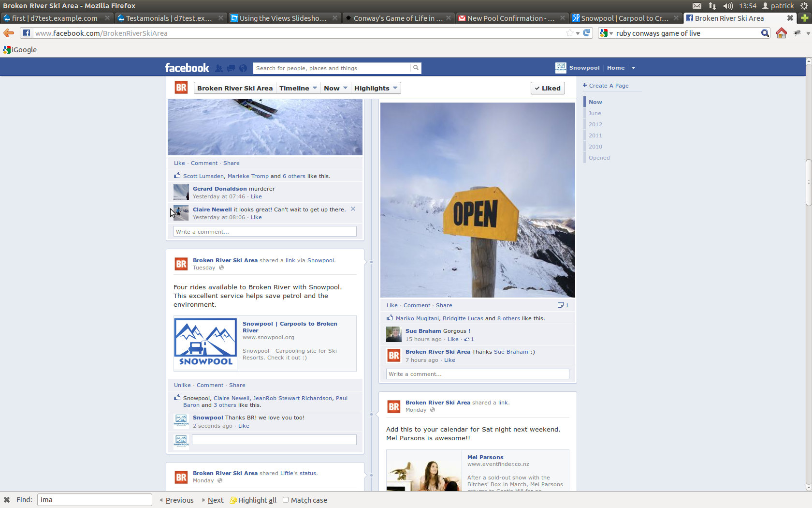Screen dimensions: 812x508
Task: Click the search magnifier in Facebook search box
Action: 416,68
